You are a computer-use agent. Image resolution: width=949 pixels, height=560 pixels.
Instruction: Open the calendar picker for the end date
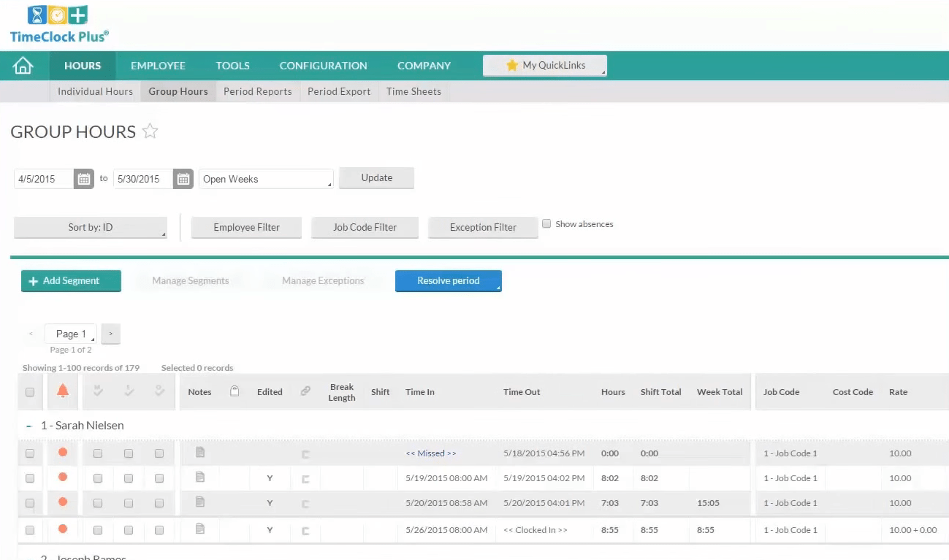183,177
